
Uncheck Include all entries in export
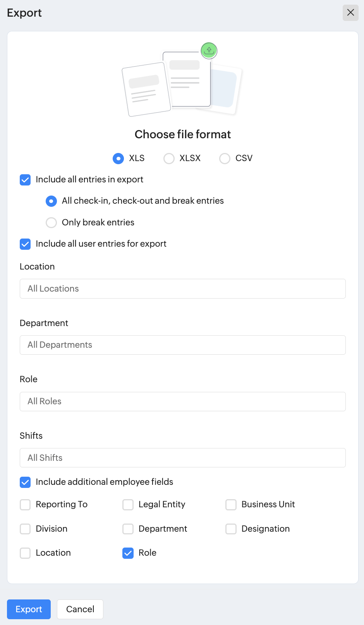(25, 180)
